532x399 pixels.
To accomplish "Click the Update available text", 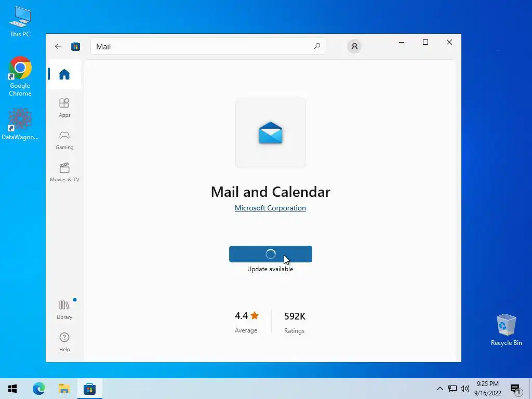I will coord(270,269).
